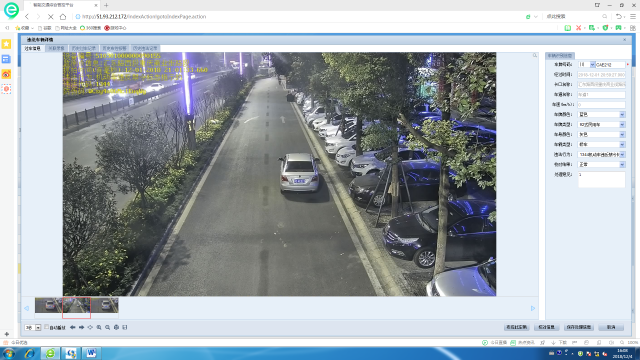Click red X extension icon in browser toolbar
The height and width of the screenshot is (360, 640).
click(578, 28)
